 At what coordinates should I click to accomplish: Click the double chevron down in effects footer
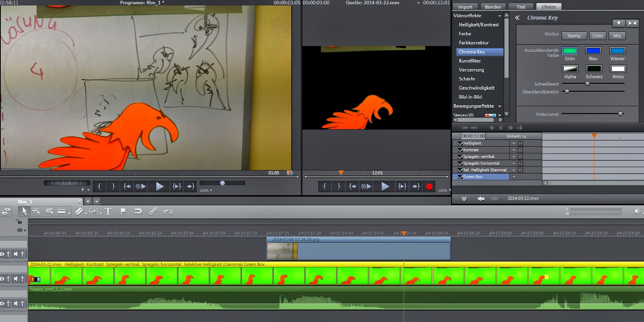click(464, 198)
